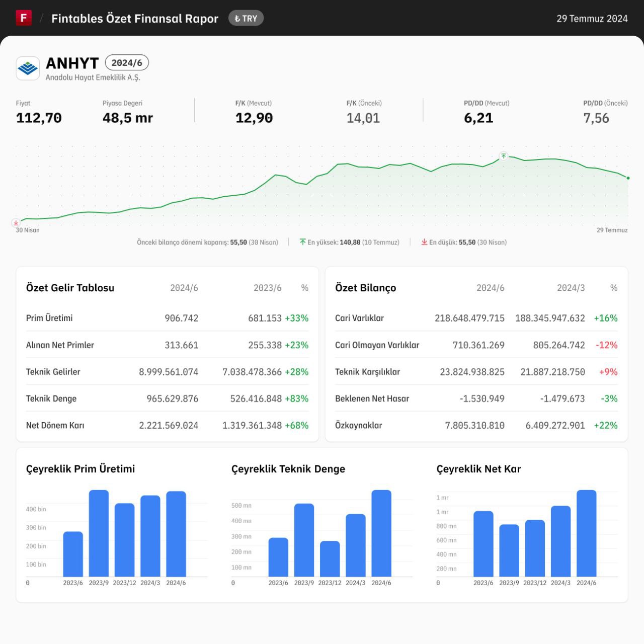
Task: Click the Çeyreklik Net Kar chart title
Action: (x=478, y=469)
